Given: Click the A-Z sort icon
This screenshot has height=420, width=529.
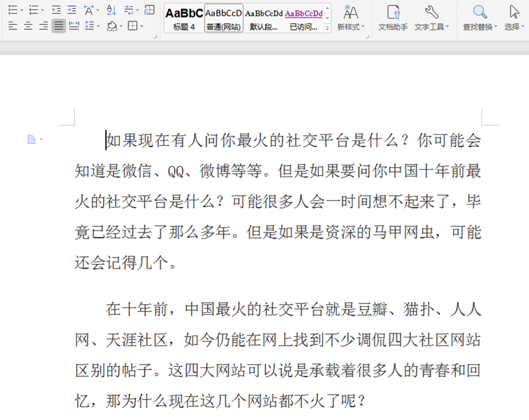Looking at the screenshot, I should [x=111, y=10].
